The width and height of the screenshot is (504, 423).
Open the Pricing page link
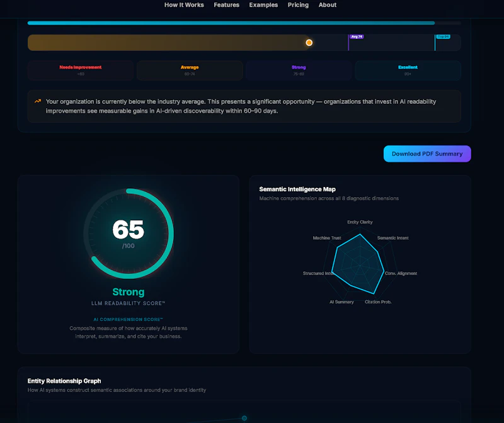(298, 5)
